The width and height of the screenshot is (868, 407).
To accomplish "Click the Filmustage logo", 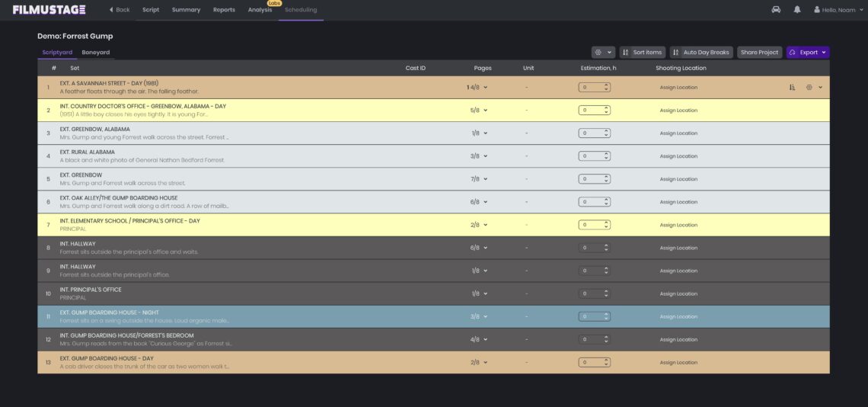I will coord(49,9).
